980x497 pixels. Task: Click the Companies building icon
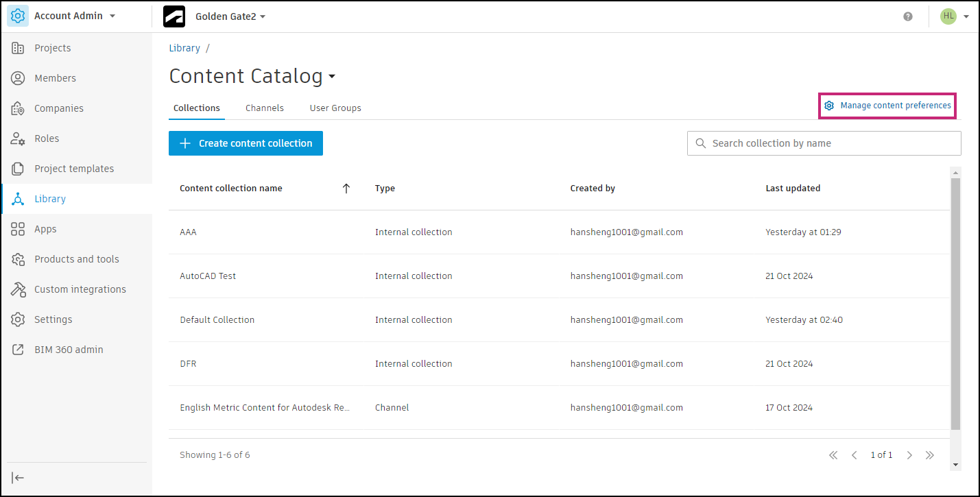coord(18,108)
